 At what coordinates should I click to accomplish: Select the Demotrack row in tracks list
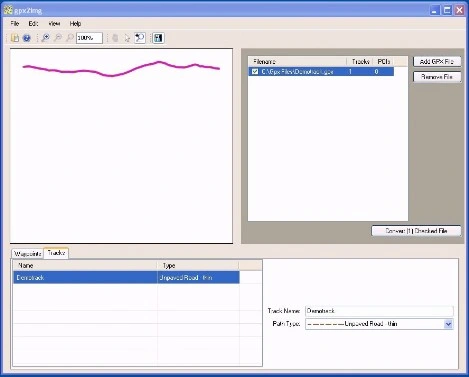tap(126, 278)
